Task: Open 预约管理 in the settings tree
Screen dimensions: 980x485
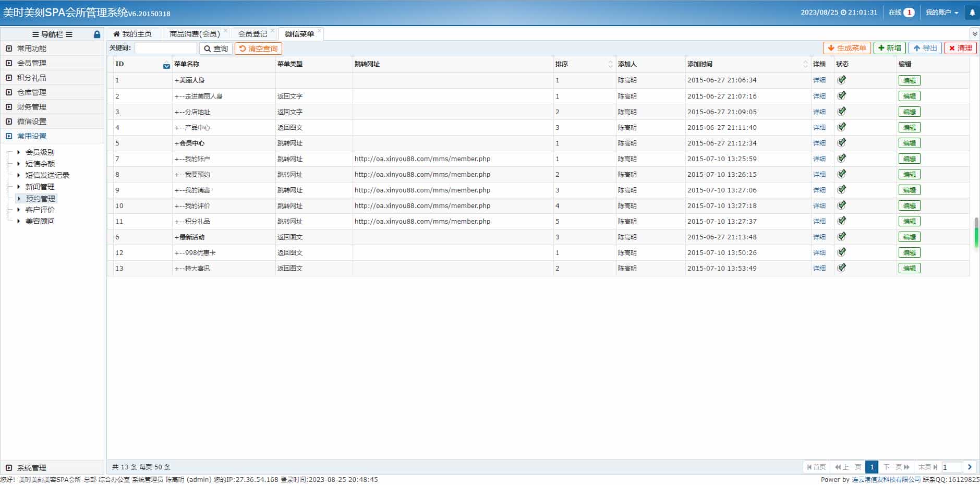Action: (x=40, y=199)
